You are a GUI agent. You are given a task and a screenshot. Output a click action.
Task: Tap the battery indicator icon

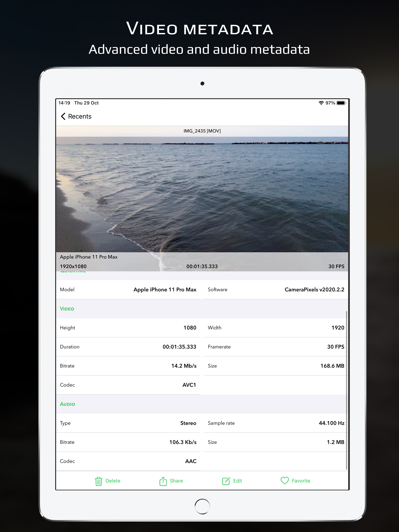click(341, 103)
